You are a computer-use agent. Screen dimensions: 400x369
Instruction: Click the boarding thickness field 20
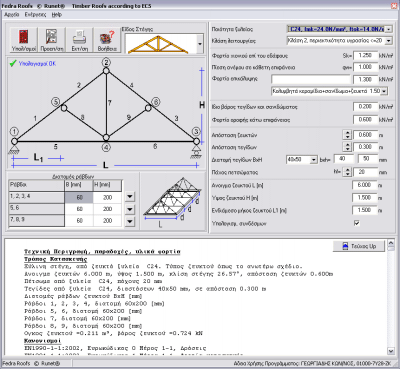click(x=365, y=172)
